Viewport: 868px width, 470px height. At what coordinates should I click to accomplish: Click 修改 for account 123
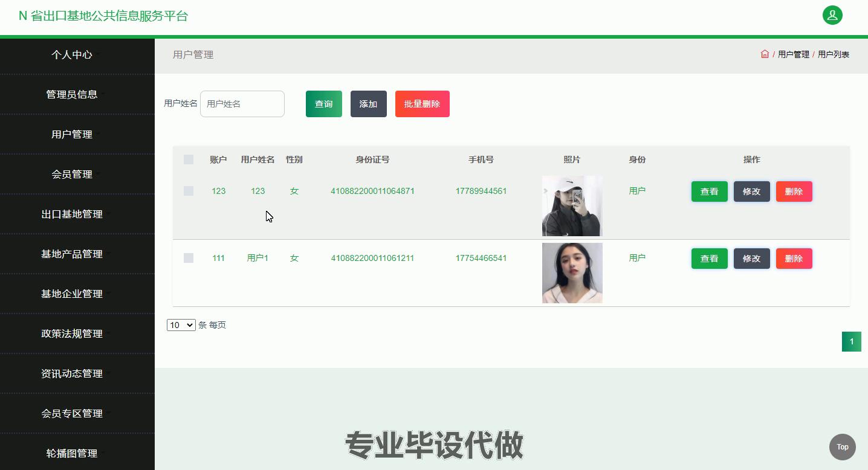tap(752, 192)
